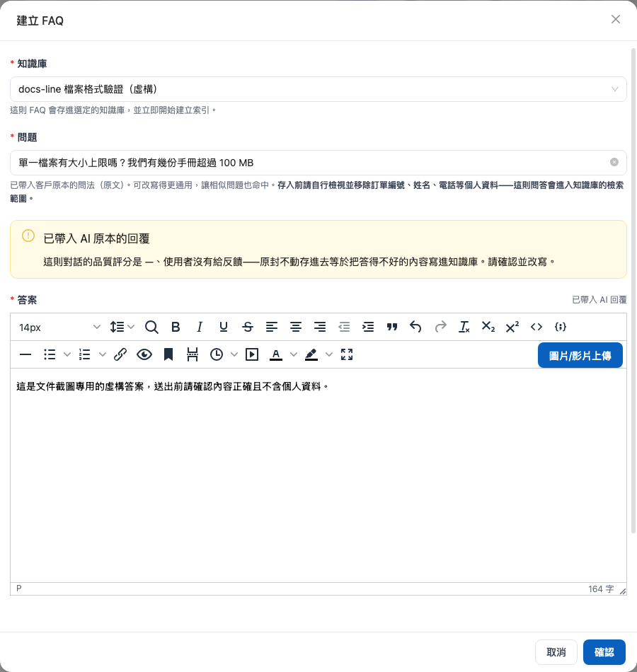Center align the text
The image size is (637, 672).
click(x=296, y=327)
